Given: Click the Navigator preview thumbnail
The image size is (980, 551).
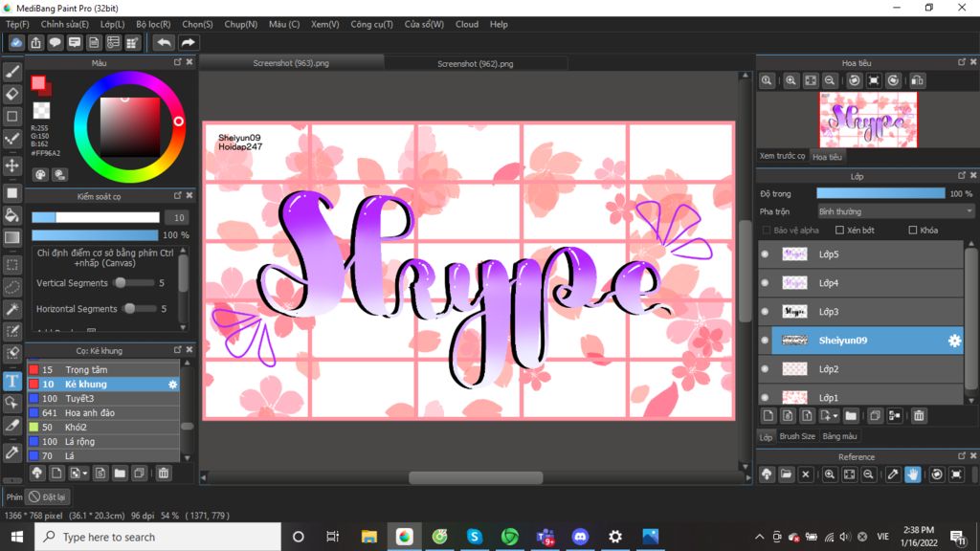Looking at the screenshot, I should 868,120.
